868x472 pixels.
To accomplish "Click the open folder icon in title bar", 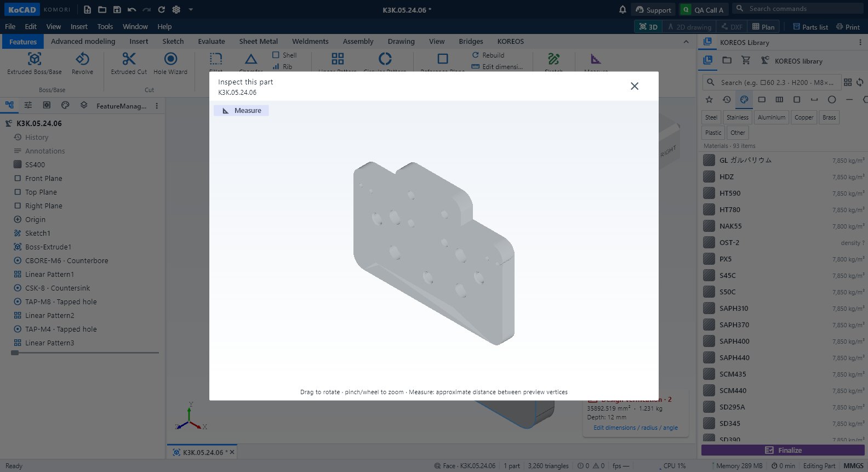I will 102,10.
